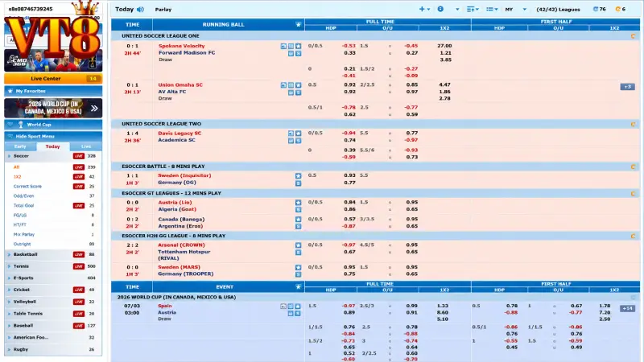The image size is (644, 362).
Task: Favorite the Sweden (MARS) match
Action: 298,267
